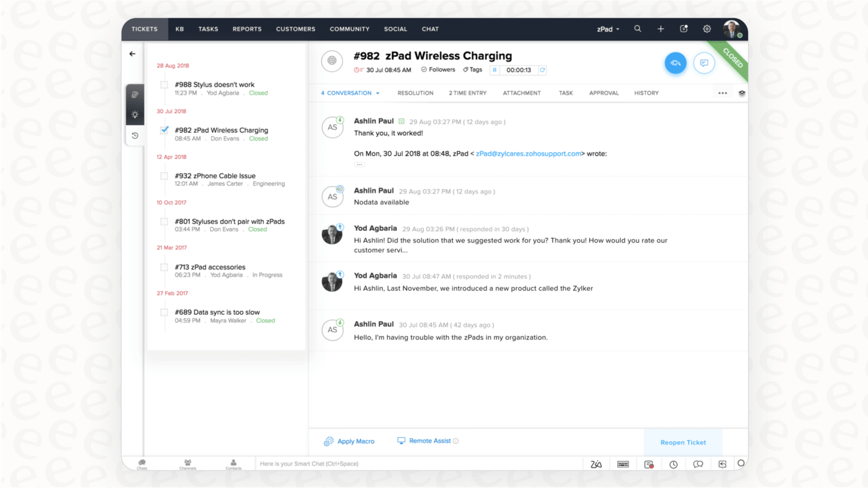Viewport: 868px width, 488px height.
Task: Open Zia assistant from the bottom bar
Action: click(596, 464)
